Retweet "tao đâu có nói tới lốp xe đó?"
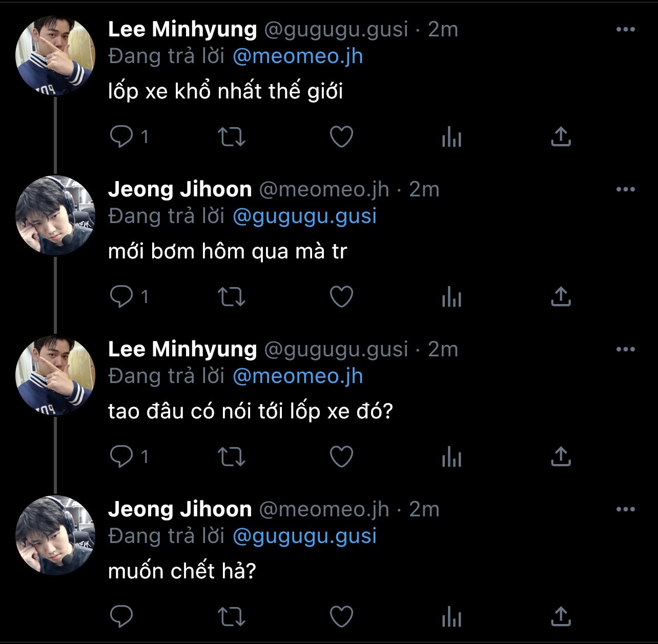Viewport: 658px width, 644px height. tap(232, 456)
